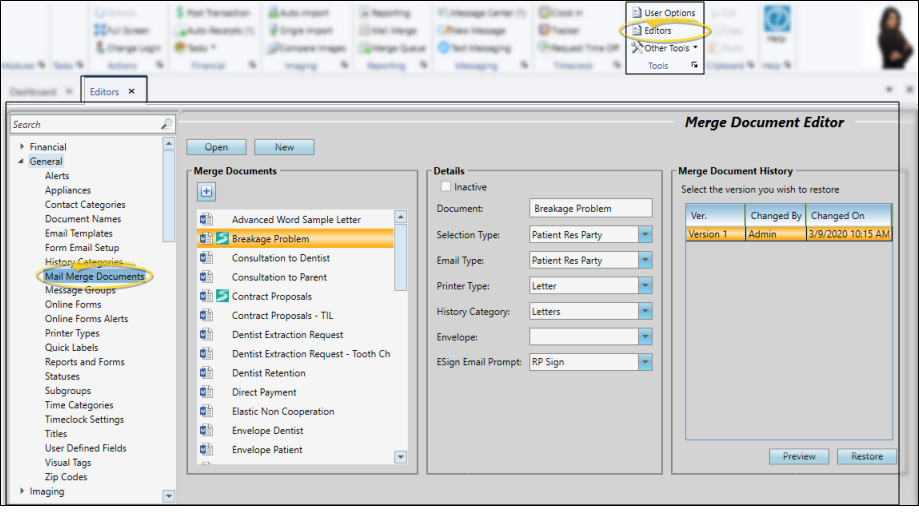Click the add document plus icon

coord(206,191)
